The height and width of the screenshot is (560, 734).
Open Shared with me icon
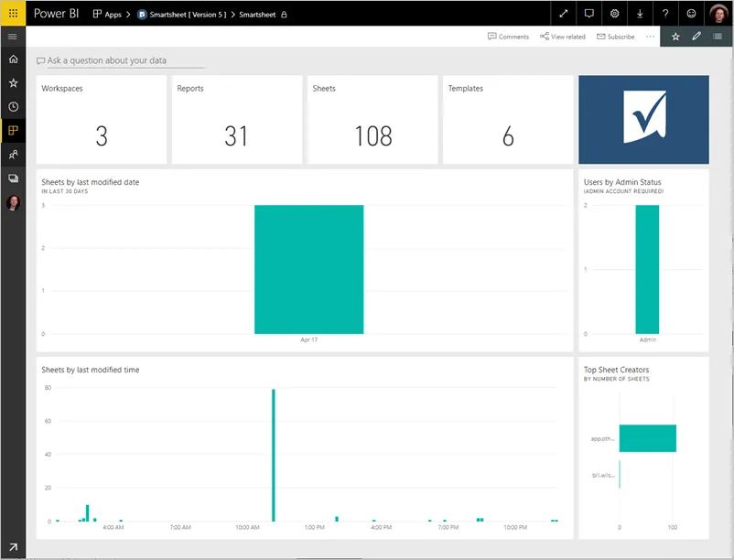13,155
